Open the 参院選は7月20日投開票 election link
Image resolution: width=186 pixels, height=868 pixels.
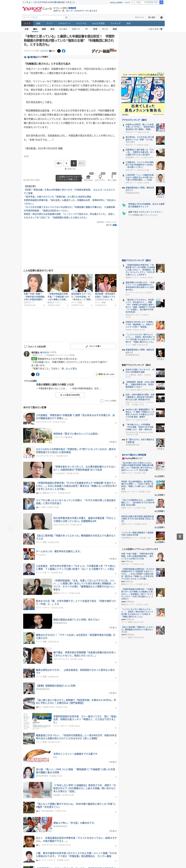146,205
